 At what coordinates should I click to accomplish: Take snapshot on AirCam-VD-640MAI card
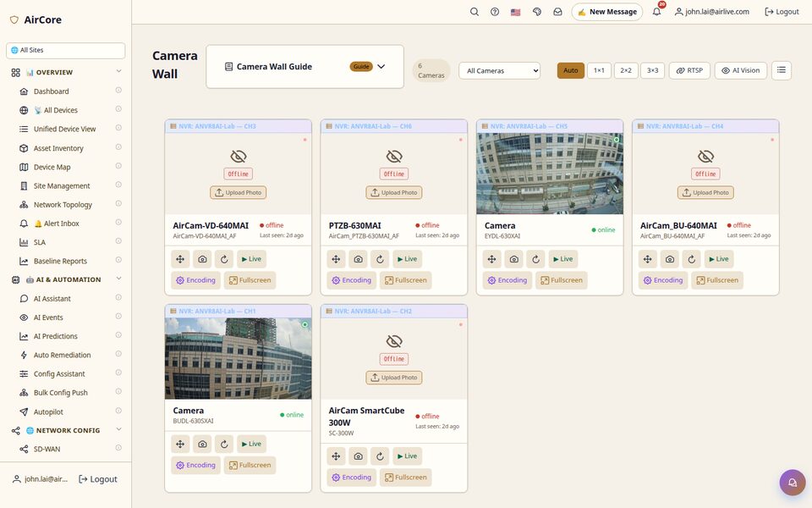(202, 259)
